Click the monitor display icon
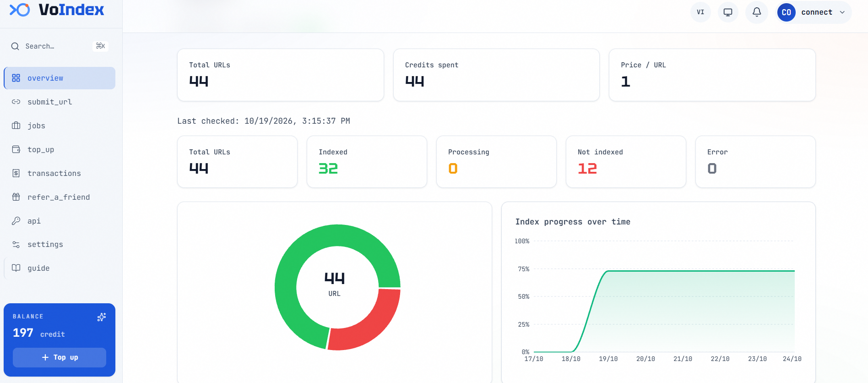The height and width of the screenshot is (383, 868). pyautogui.click(x=728, y=12)
